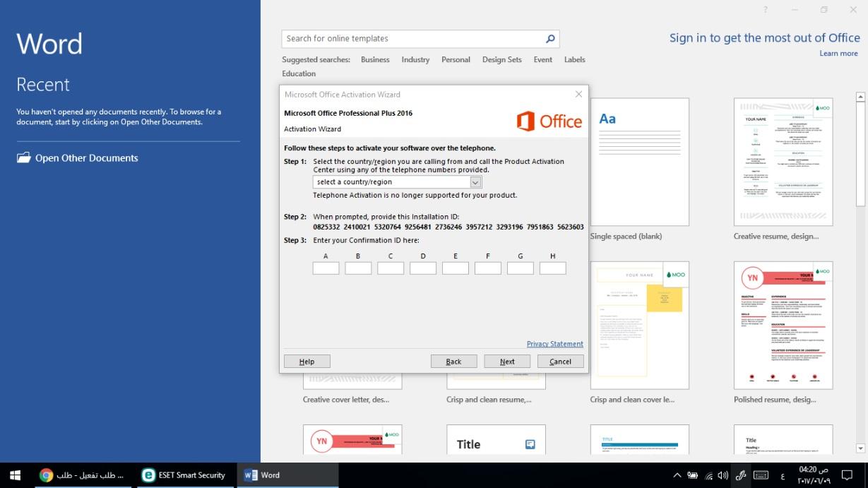Click Installation ID group 0825332
The width and height of the screenshot is (868, 488).
pos(327,227)
